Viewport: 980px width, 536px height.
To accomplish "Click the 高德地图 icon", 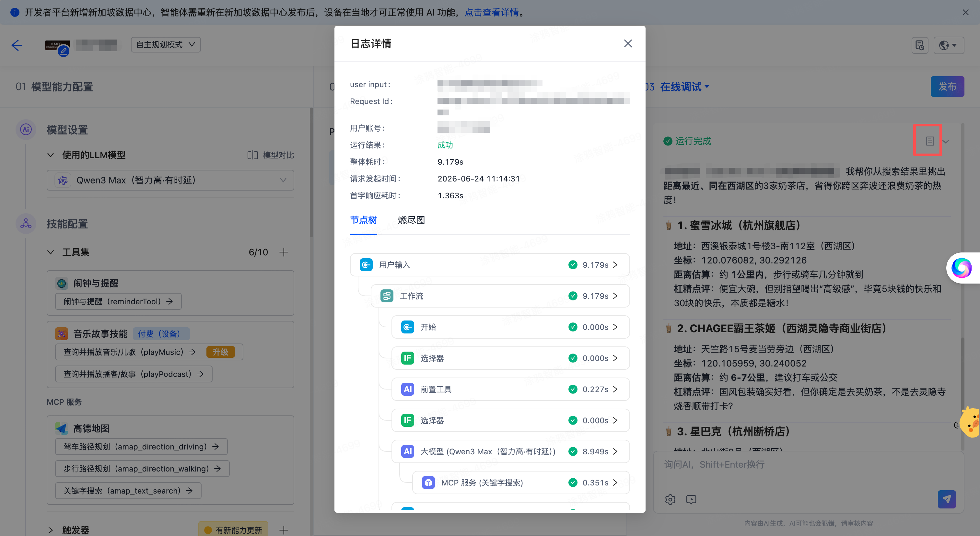I will [x=62, y=429].
